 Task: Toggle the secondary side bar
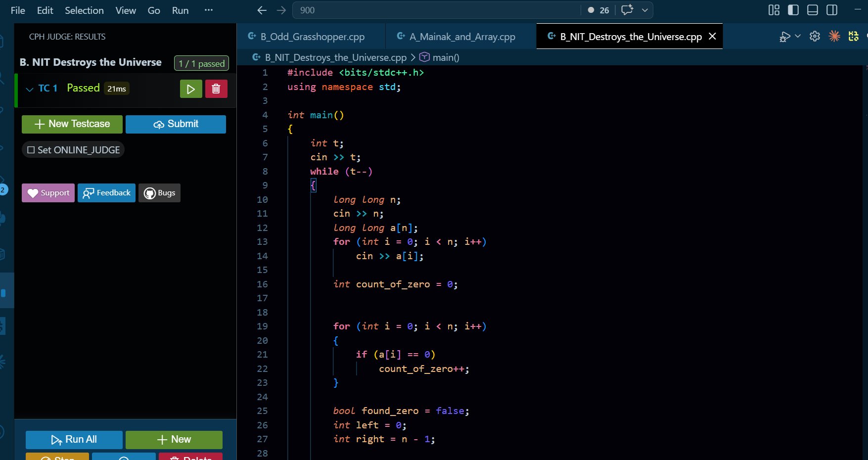tap(832, 10)
